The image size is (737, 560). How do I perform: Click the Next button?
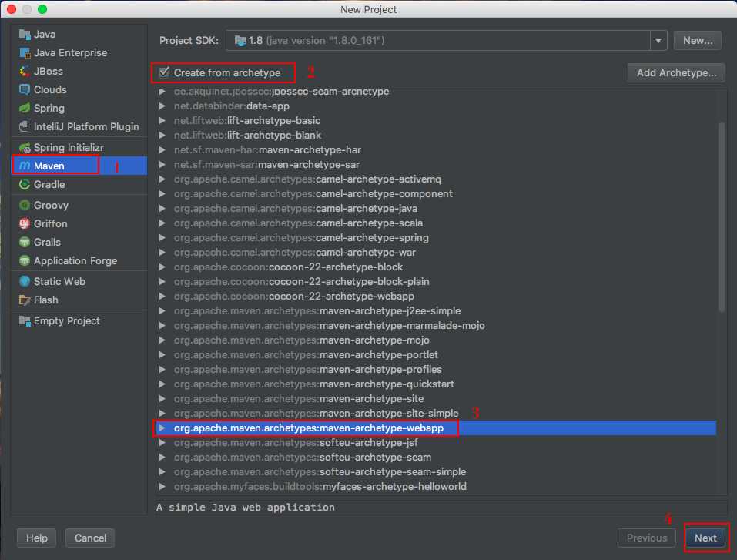pos(705,538)
